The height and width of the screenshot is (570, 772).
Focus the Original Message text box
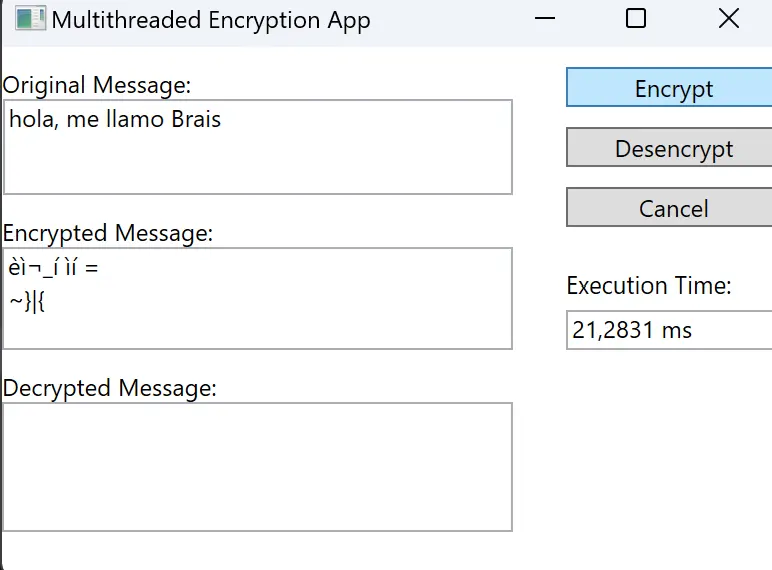click(x=258, y=160)
